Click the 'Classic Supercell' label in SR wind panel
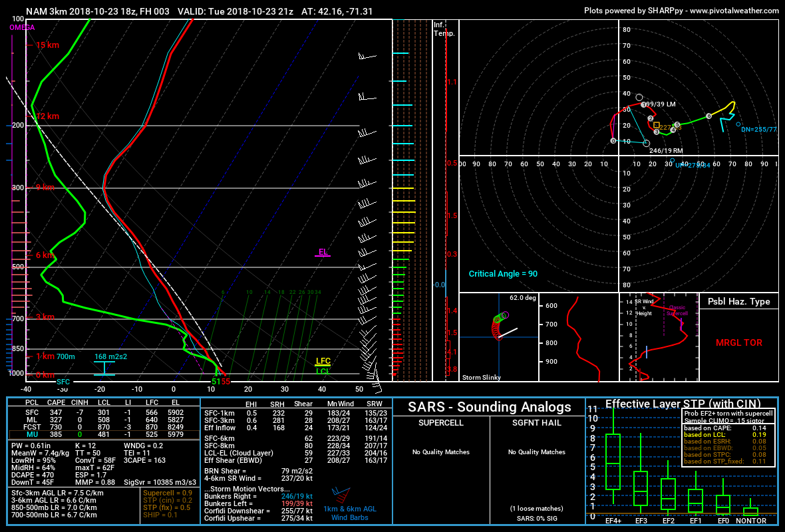This screenshot has width=785, height=532. 677,311
